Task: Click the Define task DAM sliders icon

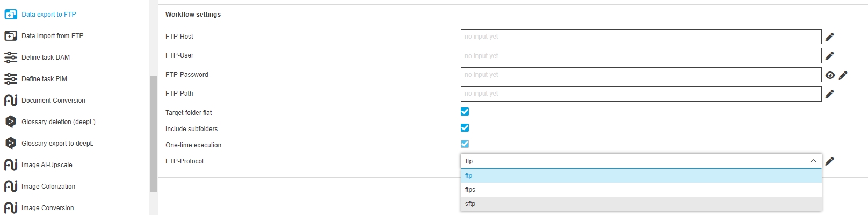Action: coord(11,58)
